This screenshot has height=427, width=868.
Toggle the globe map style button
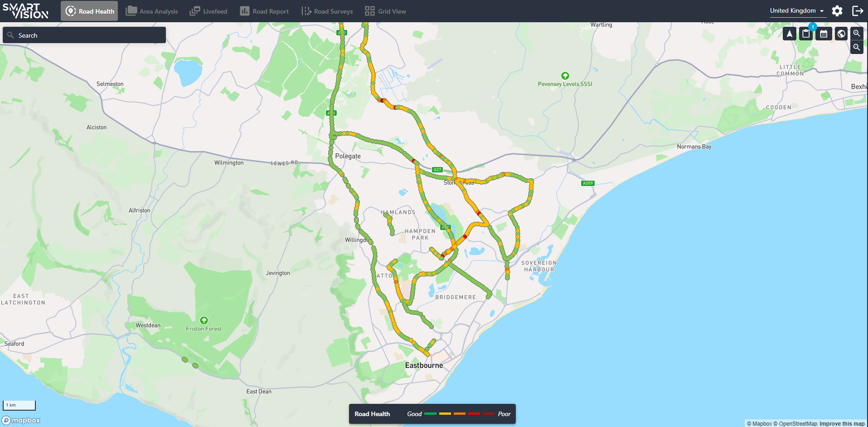(x=841, y=34)
